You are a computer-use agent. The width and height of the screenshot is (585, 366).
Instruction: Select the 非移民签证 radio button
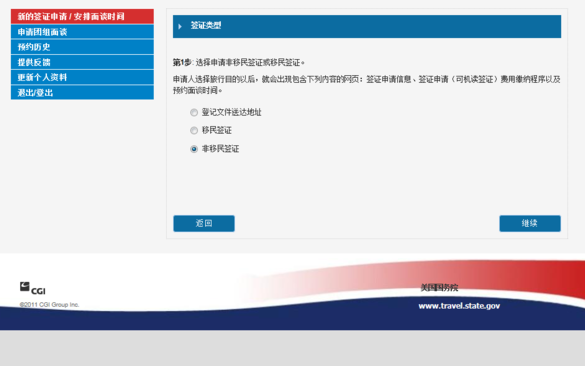(194, 149)
